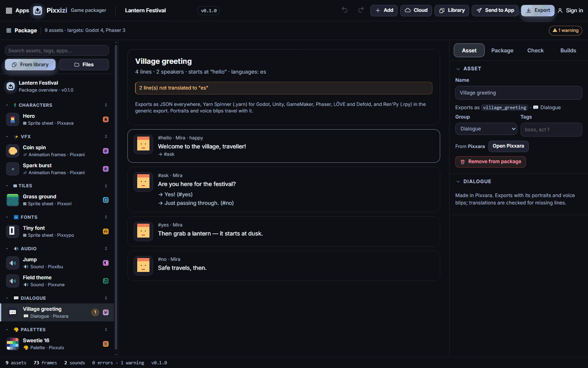Click the Pixxori badge on Grass ground row
Screen dimensions: 588x368
pyautogui.click(x=106, y=200)
